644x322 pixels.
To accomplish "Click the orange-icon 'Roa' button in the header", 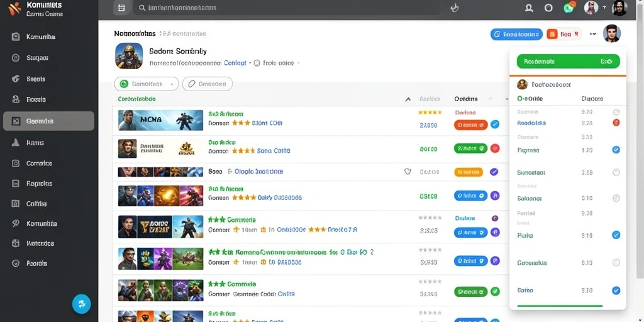I will click(564, 35).
